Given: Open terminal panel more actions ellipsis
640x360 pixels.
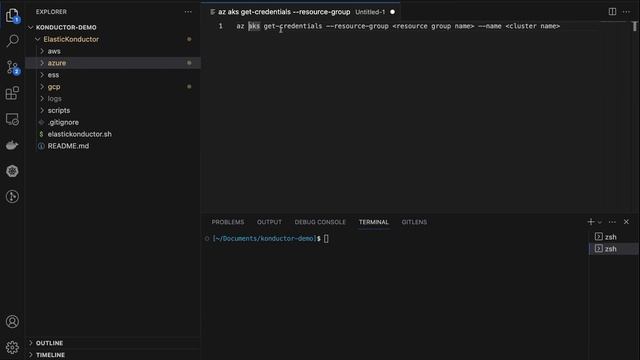Looking at the screenshot, I should coord(612,222).
